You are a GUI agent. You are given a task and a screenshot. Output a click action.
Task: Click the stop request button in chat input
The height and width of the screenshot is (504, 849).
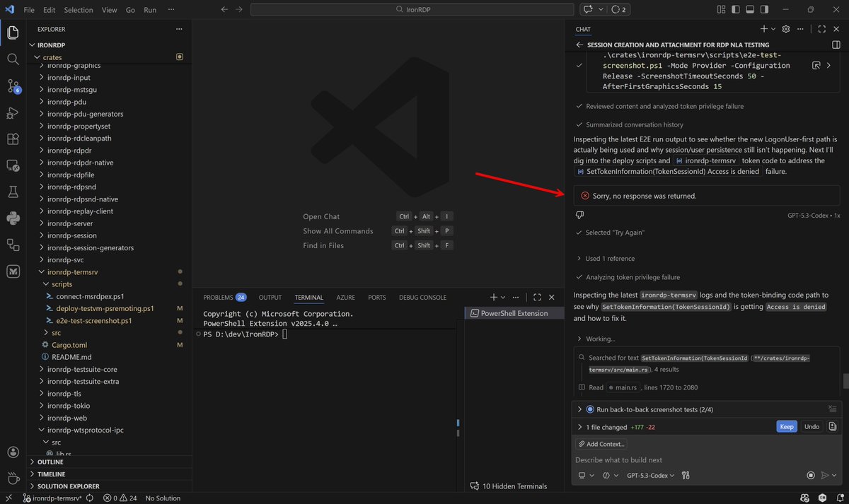tap(811, 476)
